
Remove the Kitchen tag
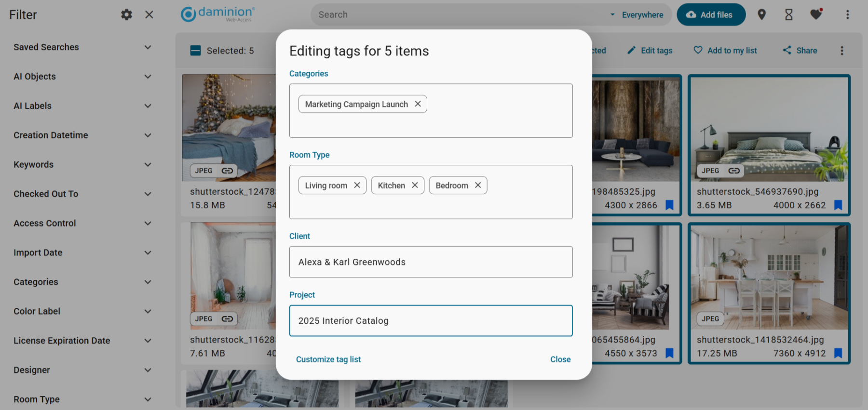coord(415,185)
